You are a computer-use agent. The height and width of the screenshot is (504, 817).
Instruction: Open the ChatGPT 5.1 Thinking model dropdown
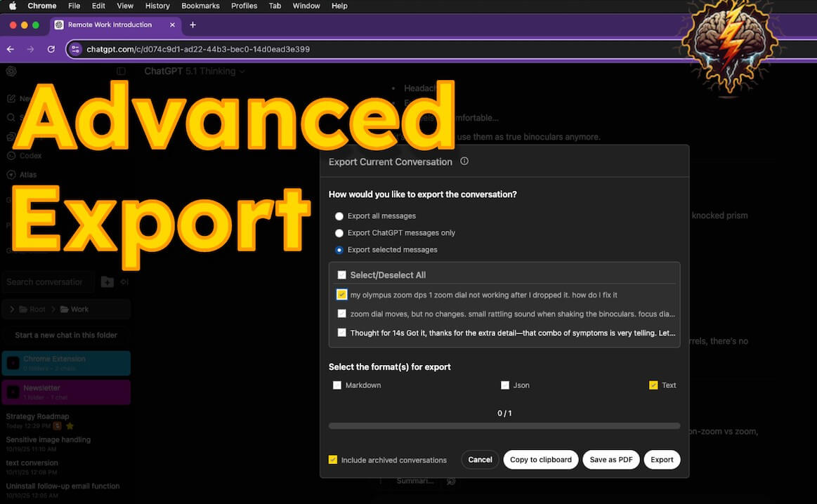(x=195, y=72)
